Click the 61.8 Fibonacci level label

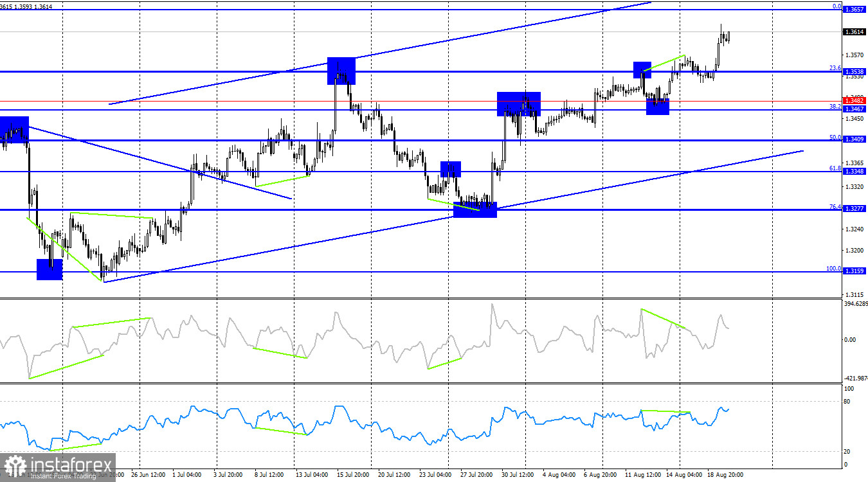835,168
